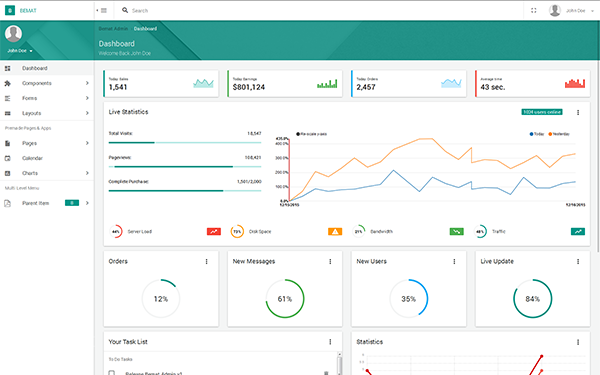The width and height of the screenshot is (600, 375).
Task: Select Forms menu item
Action: [x=47, y=98]
